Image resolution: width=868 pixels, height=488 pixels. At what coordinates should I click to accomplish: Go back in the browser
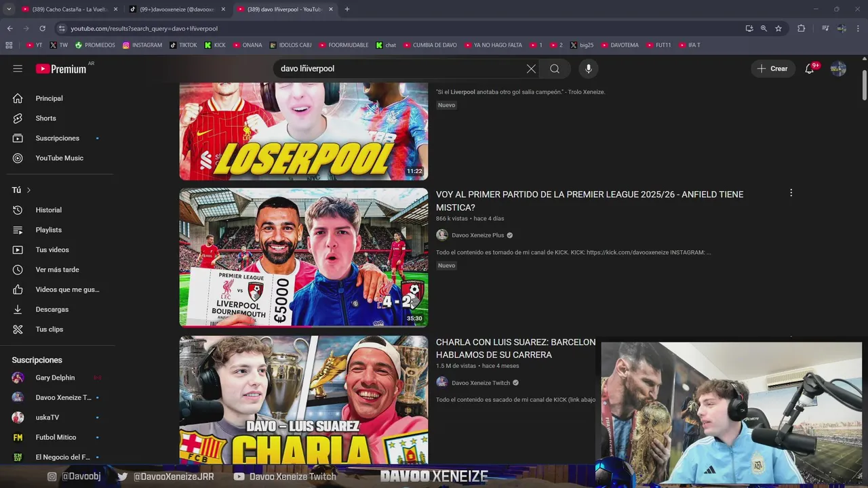[x=9, y=28]
